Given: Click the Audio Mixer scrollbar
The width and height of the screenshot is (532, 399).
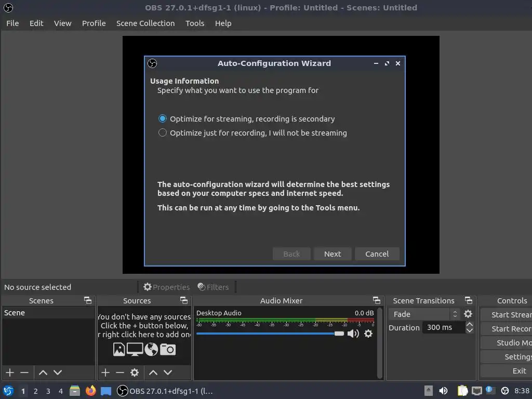Looking at the screenshot, I should (x=380, y=343).
